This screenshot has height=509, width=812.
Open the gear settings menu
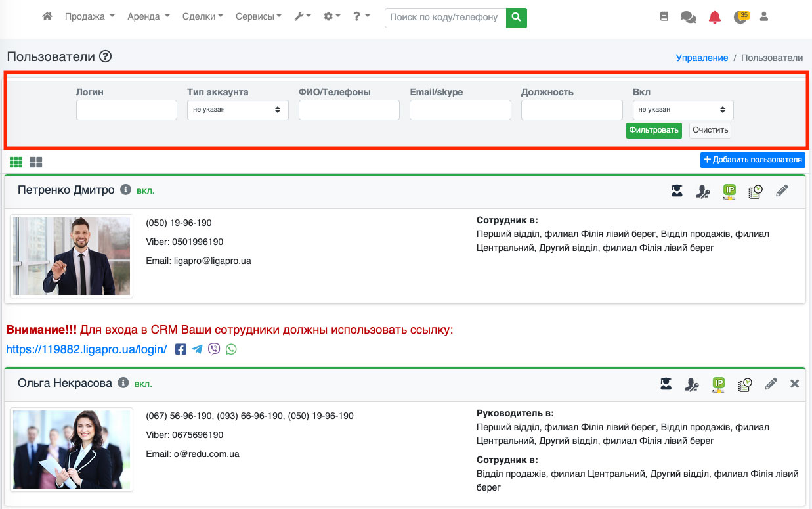pos(331,17)
